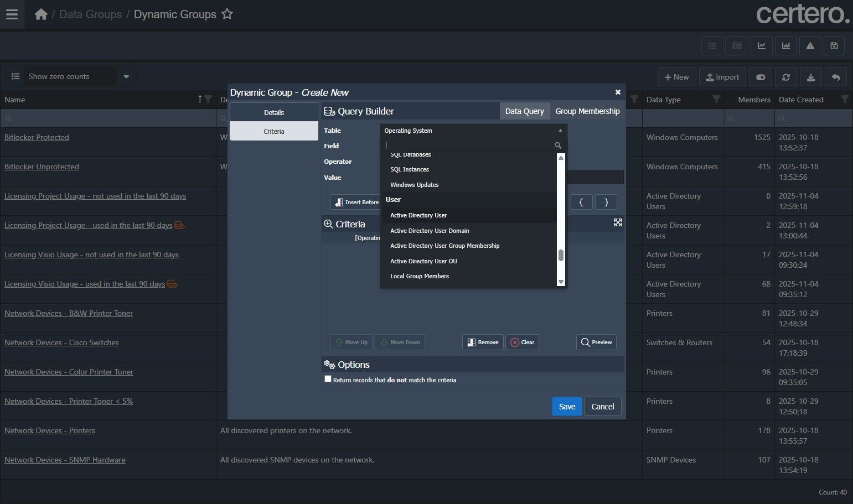
Task: Click the table list scroll down arrow
Action: (561, 282)
